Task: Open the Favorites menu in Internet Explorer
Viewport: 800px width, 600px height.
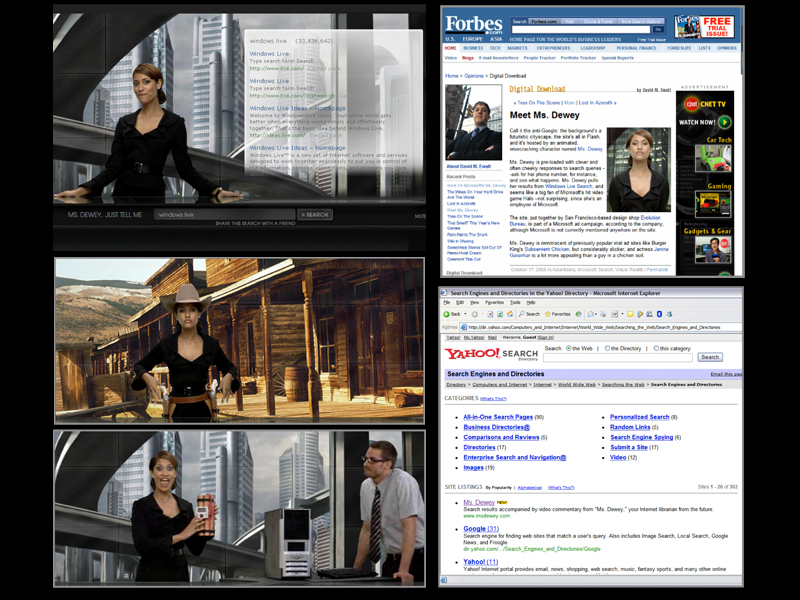Action: point(494,303)
